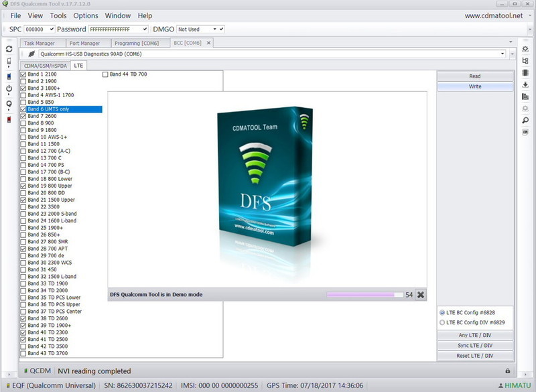The height and width of the screenshot is (392, 536).
Task: Click the refresh arrows icon in left sidebar
Action: pyautogui.click(x=9, y=49)
